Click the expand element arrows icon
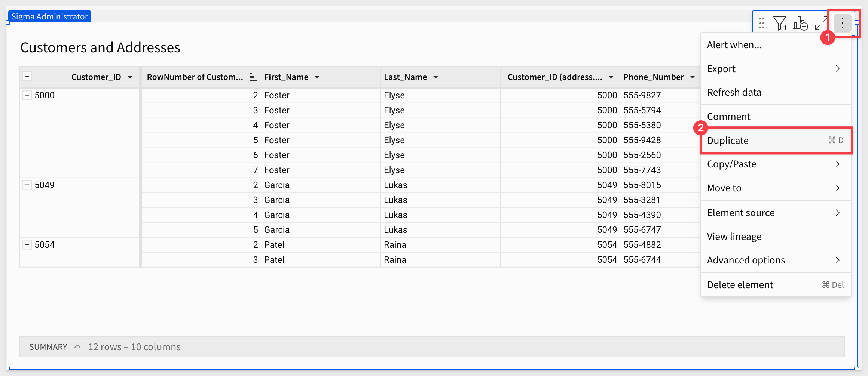This screenshot has height=376, width=868. 821,23
